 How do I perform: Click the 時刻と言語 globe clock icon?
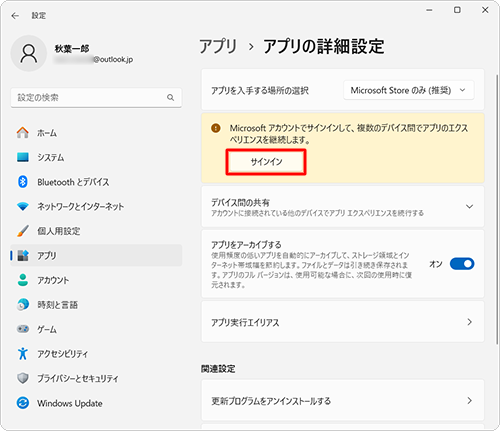coord(23,304)
